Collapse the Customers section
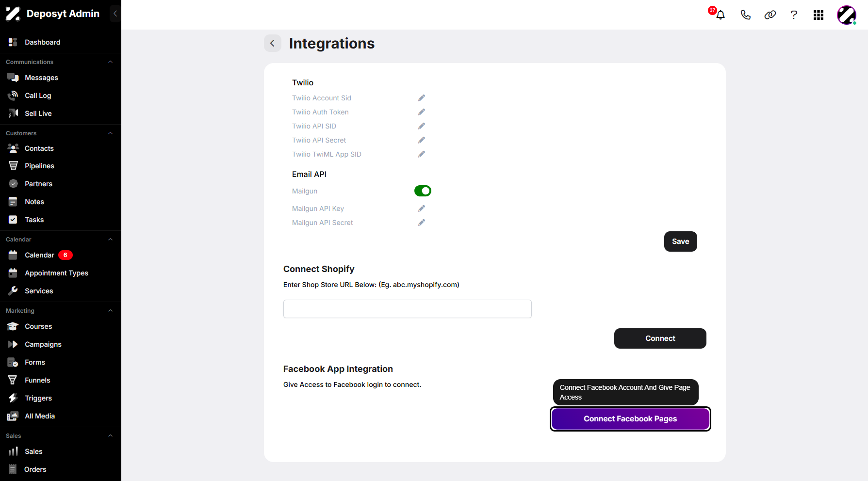The height and width of the screenshot is (481, 868). pyautogui.click(x=110, y=133)
